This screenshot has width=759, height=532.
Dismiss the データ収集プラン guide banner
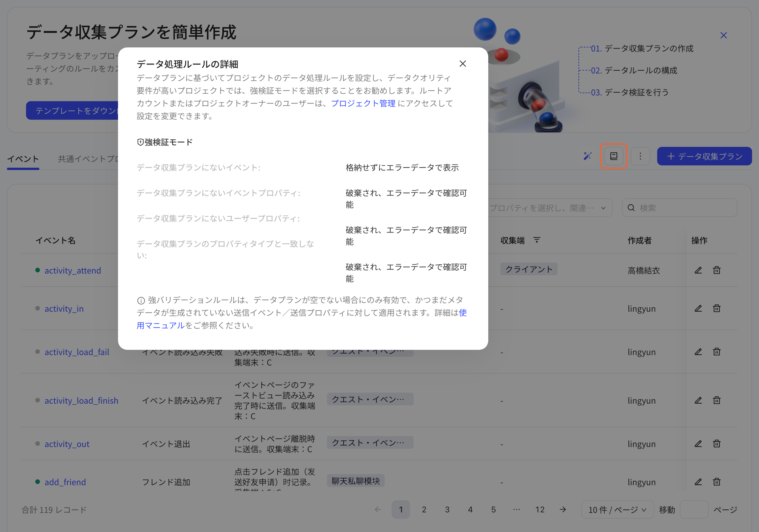(723, 35)
